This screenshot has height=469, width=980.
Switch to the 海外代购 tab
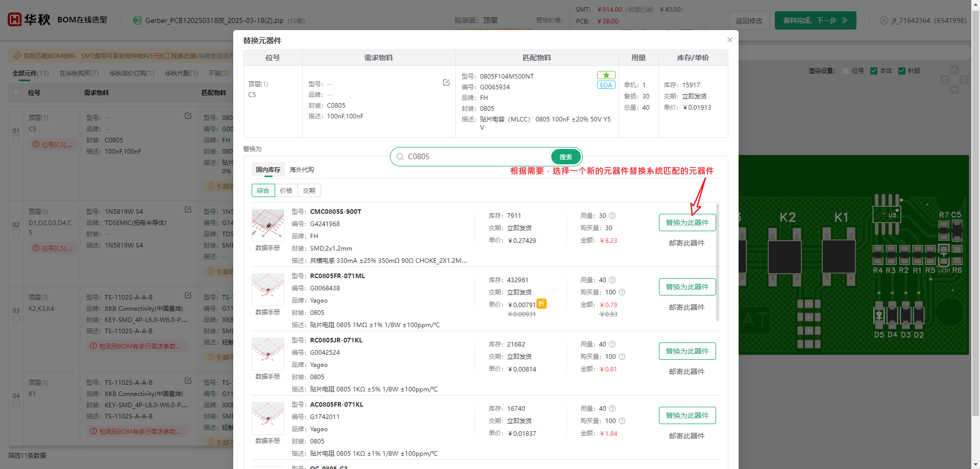pyautogui.click(x=302, y=170)
